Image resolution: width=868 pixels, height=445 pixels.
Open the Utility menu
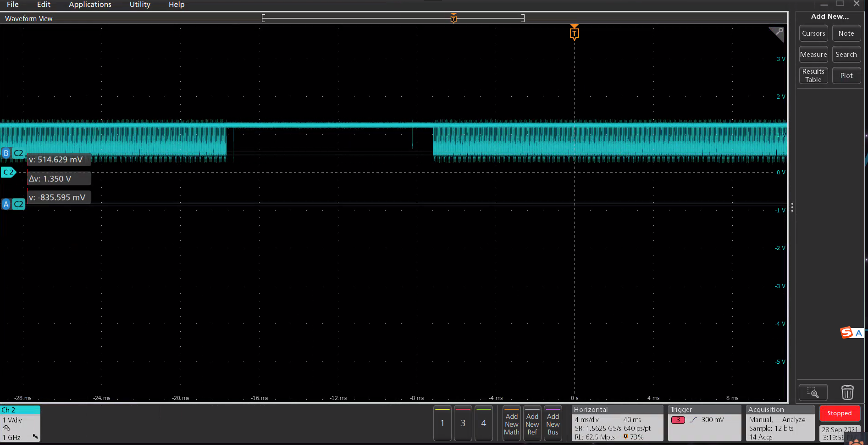140,5
